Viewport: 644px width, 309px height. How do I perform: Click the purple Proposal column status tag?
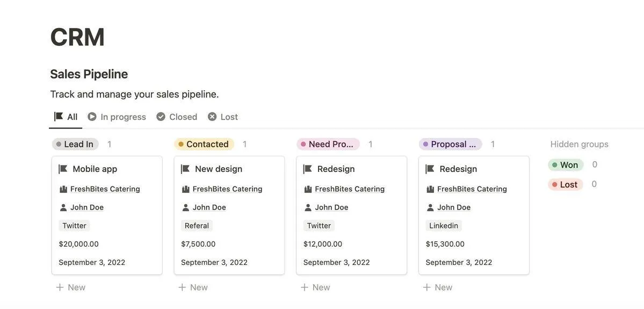[450, 144]
